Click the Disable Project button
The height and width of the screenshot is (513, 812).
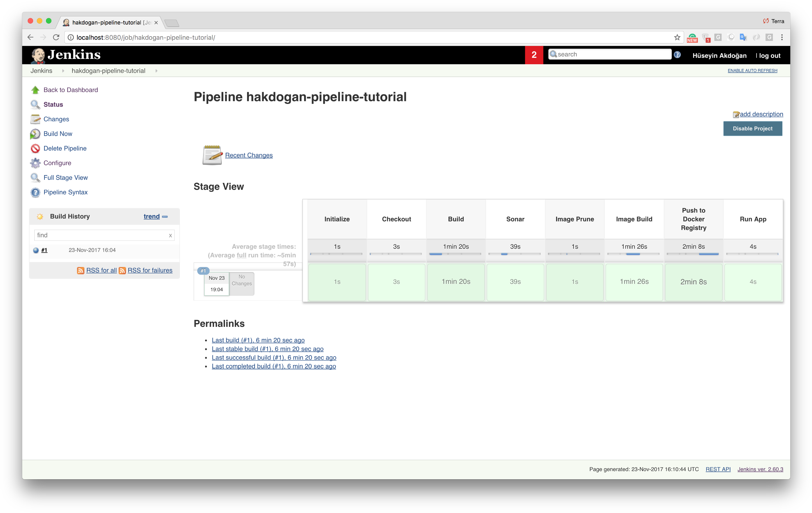(x=752, y=128)
